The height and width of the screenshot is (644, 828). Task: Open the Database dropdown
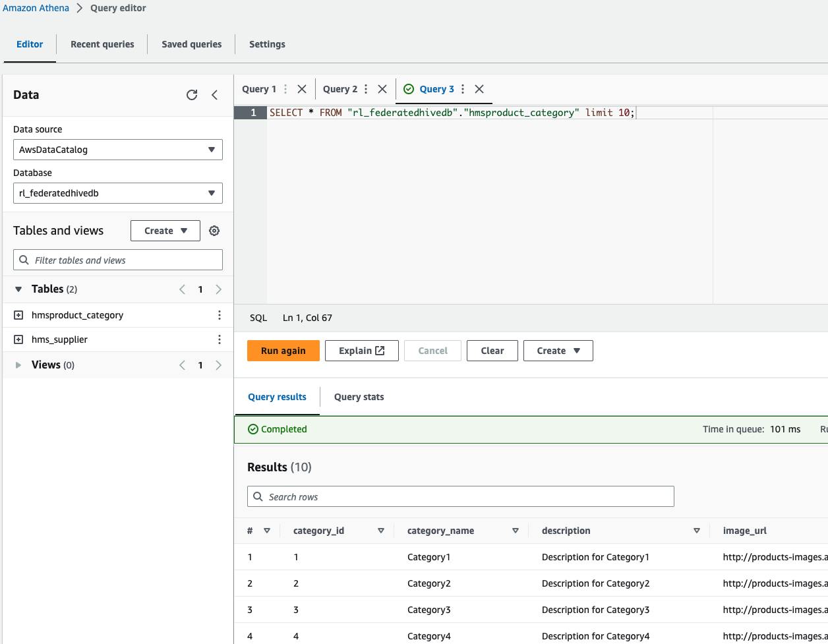(118, 193)
